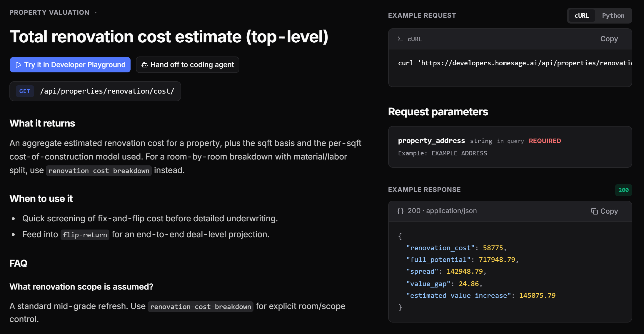The image size is (644, 334).
Task: Click the bullet about quick screening of fix-and-flip cost
Action: pos(150,219)
